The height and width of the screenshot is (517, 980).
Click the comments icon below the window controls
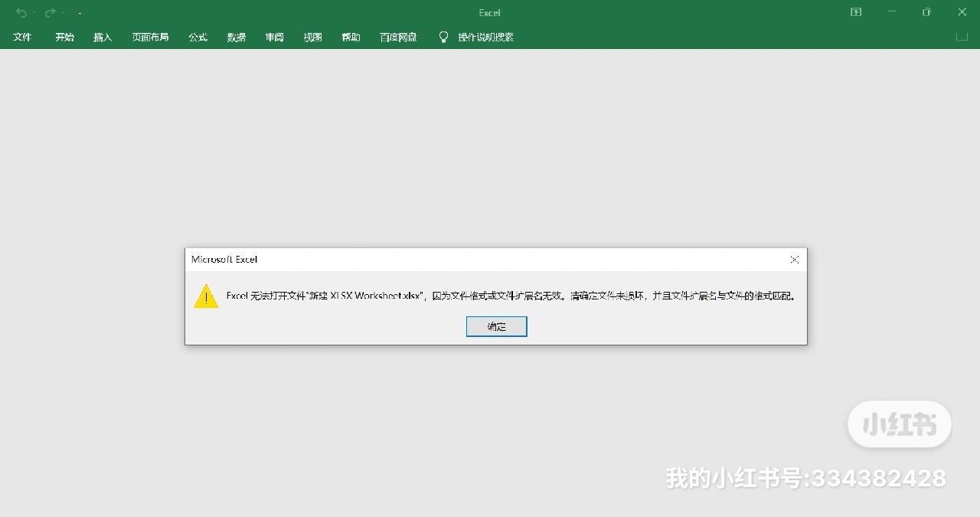(962, 37)
